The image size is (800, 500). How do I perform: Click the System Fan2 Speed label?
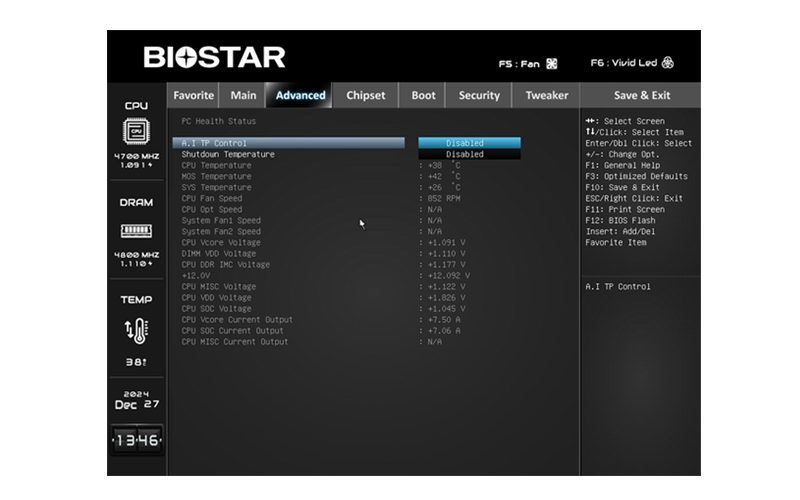coord(221,232)
